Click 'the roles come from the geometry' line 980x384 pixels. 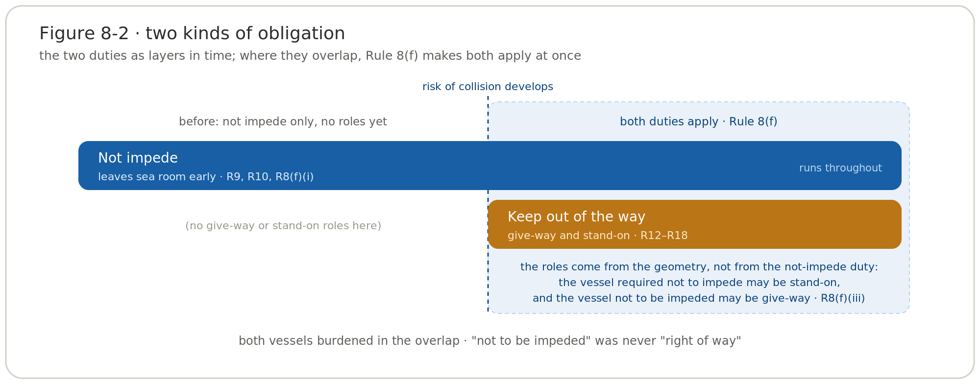[x=699, y=267]
